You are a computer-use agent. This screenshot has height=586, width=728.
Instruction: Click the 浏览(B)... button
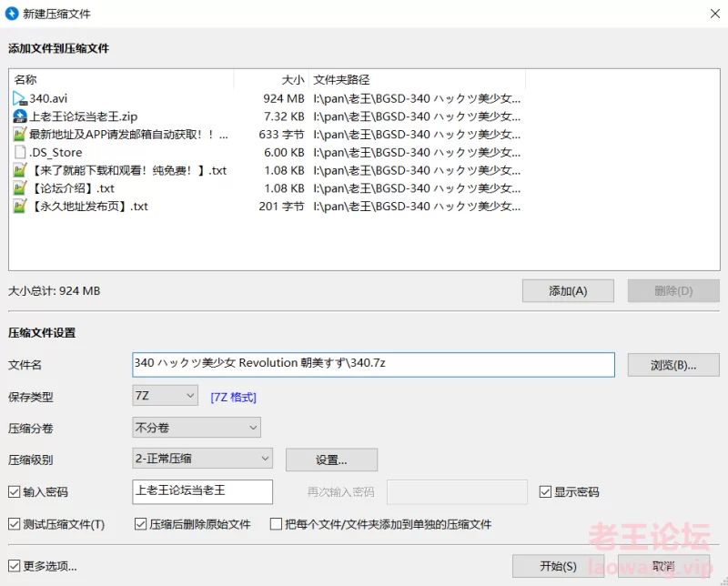673,365
